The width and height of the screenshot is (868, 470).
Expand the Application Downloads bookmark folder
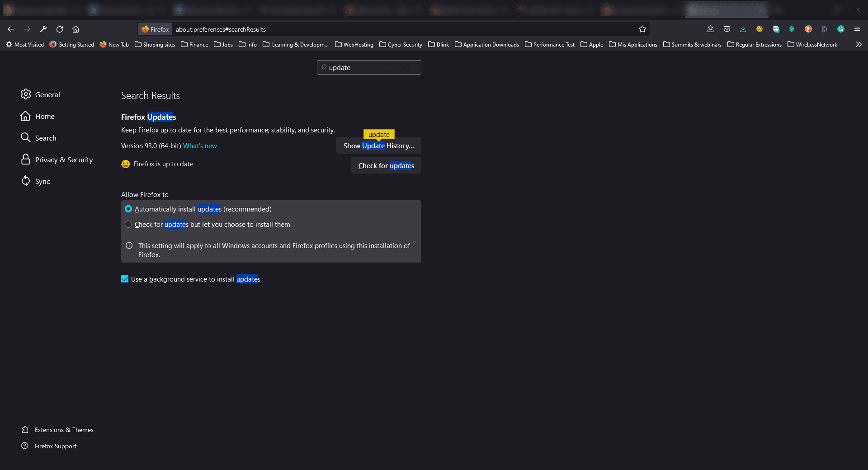tap(487, 44)
